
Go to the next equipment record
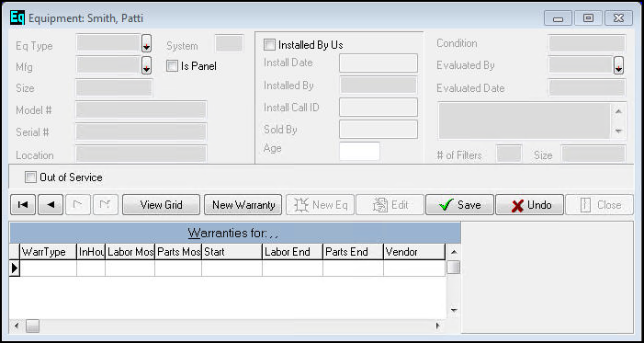tap(78, 205)
